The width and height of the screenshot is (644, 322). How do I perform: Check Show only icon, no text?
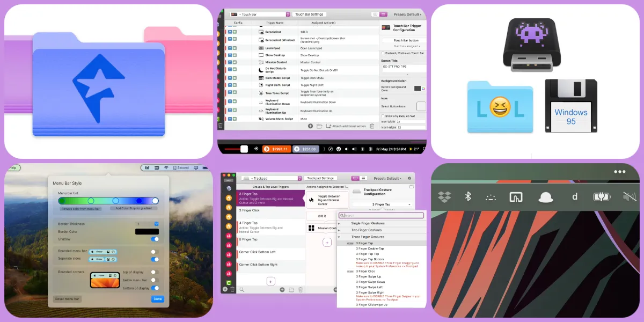point(383,116)
